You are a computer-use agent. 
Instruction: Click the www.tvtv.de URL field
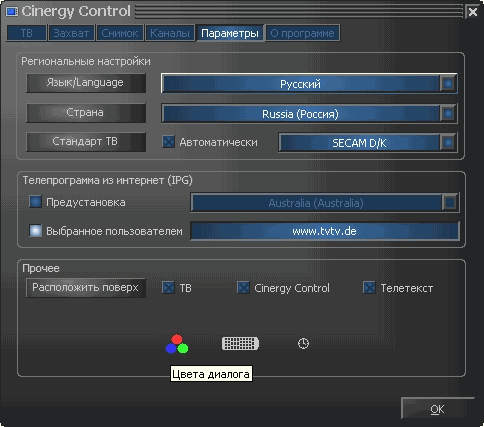[x=325, y=231]
